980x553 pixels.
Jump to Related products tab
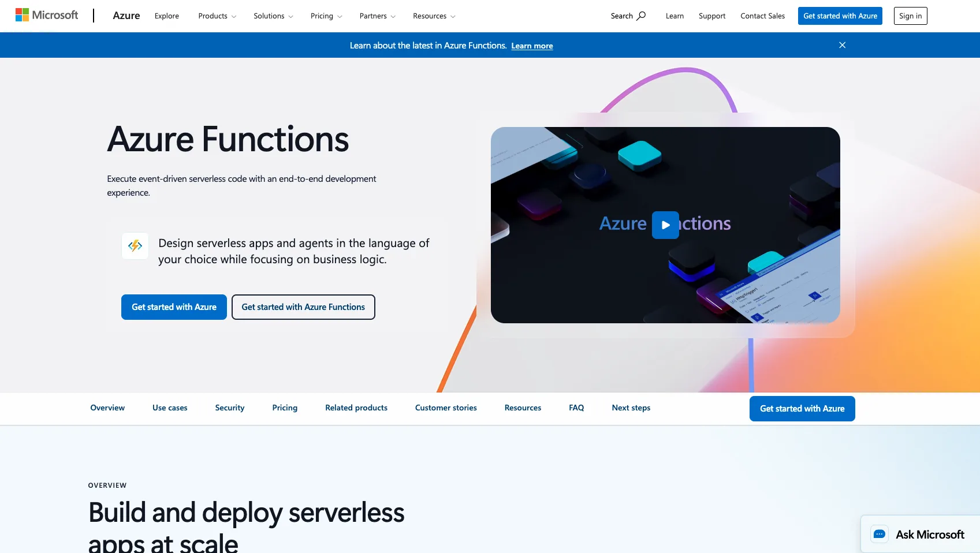click(x=356, y=408)
